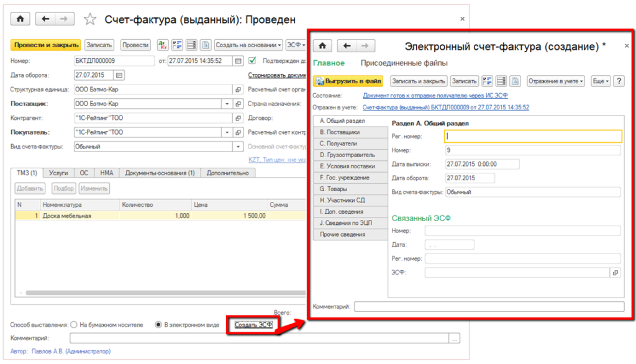The height and width of the screenshot is (364, 636).
Task: Focus the 'Рег. номер' field in Раздел А
Action: (x=533, y=137)
